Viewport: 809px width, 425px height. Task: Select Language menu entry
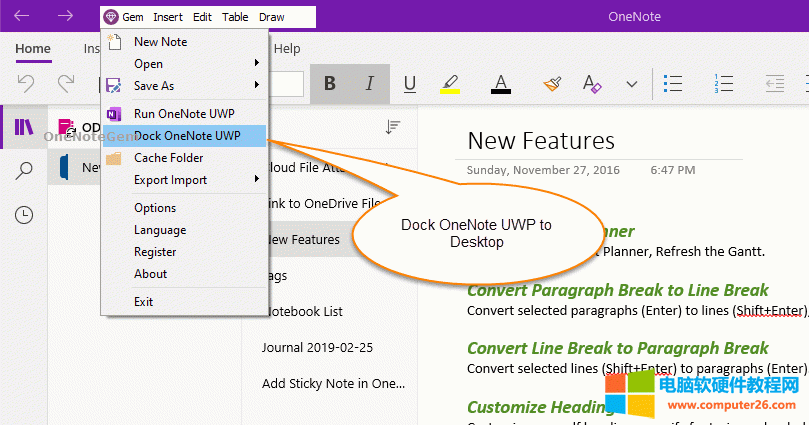click(x=184, y=230)
